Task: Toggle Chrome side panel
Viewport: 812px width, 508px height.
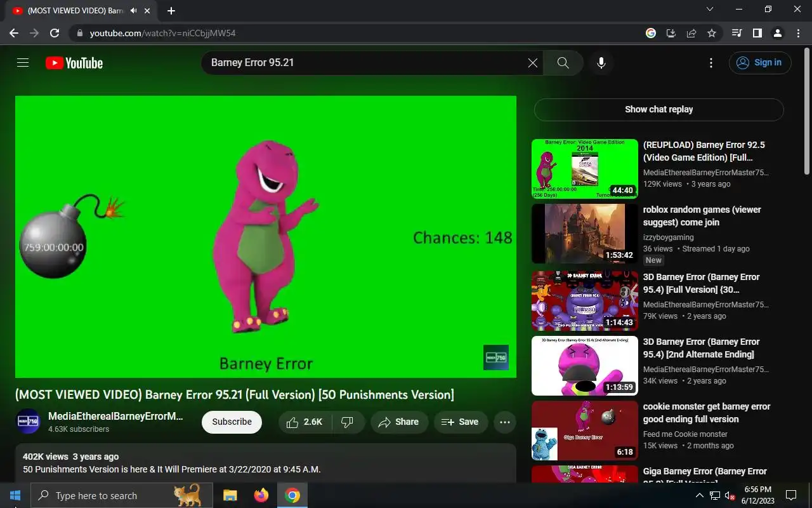Action: [757, 33]
